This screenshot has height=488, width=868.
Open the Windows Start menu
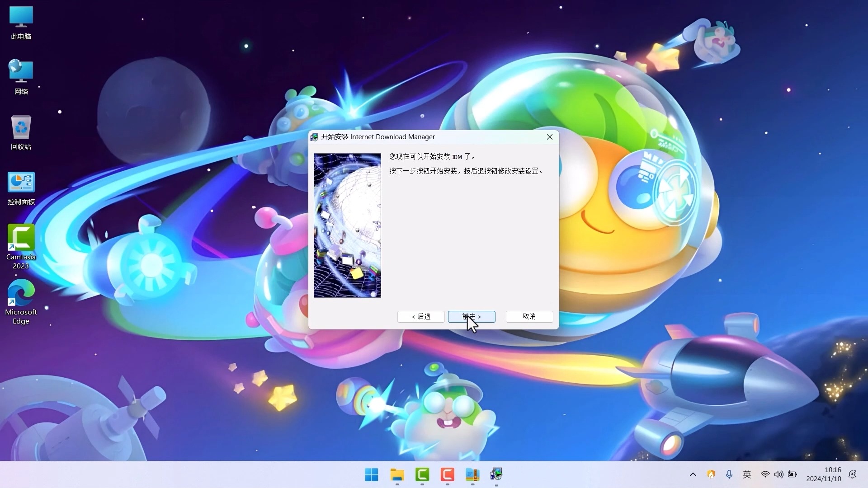click(x=372, y=475)
